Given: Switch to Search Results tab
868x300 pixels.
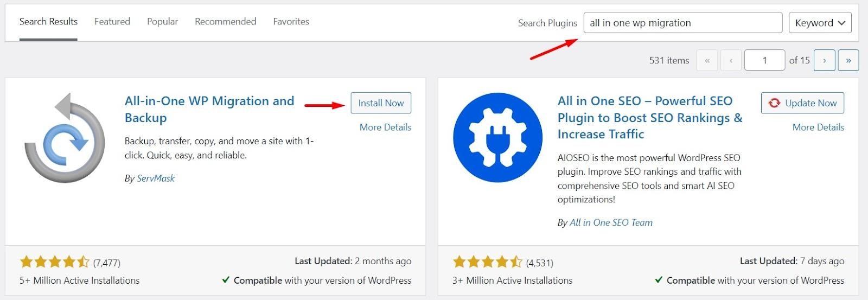Looking at the screenshot, I should click(x=48, y=22).
